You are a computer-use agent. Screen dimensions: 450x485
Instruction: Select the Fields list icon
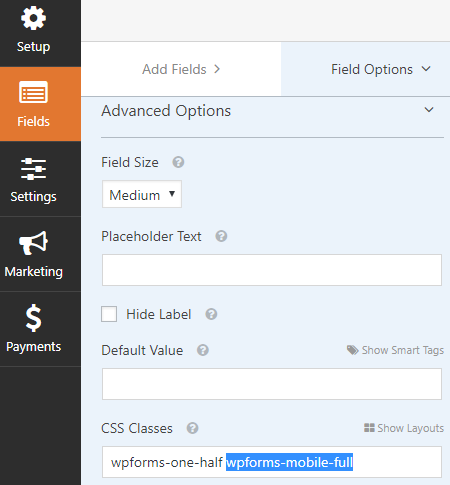(x=33, y=92)
